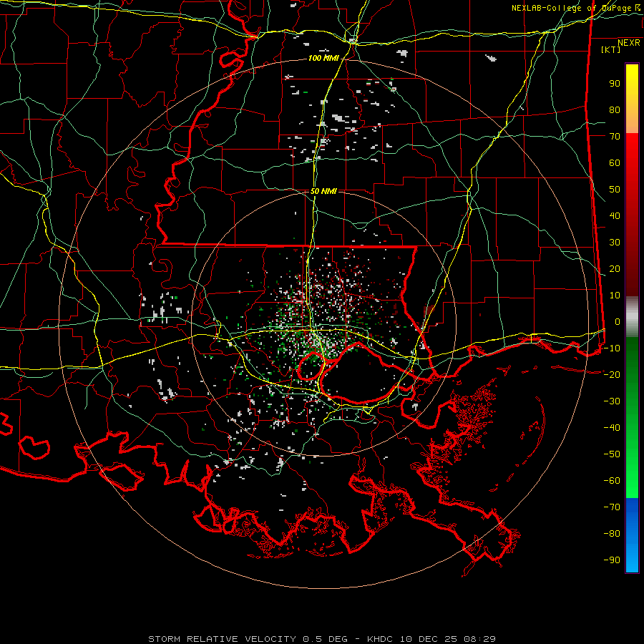Image resolution: width=644 pixels, height=644 pixels.
Task: Click the -10 value on velocity scale
Action: coord(612,348)
